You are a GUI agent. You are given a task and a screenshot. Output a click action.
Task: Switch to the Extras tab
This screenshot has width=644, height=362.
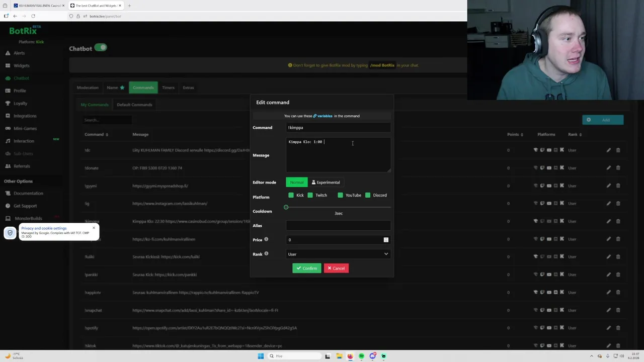click(x=188, y=87)
